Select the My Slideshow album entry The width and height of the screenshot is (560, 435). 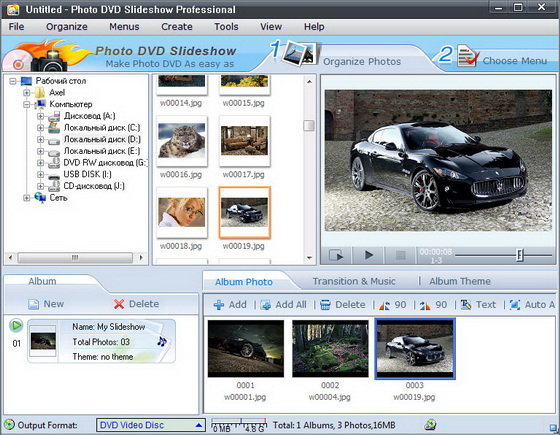[x=101, y=341]
